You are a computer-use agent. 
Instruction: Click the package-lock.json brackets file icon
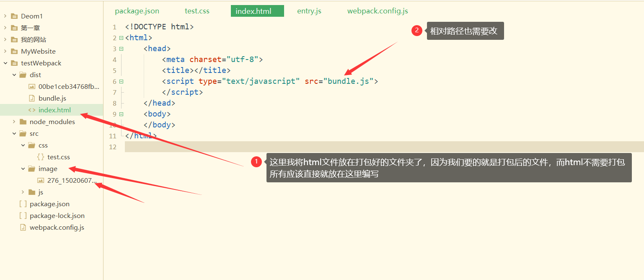pos(23,215)
